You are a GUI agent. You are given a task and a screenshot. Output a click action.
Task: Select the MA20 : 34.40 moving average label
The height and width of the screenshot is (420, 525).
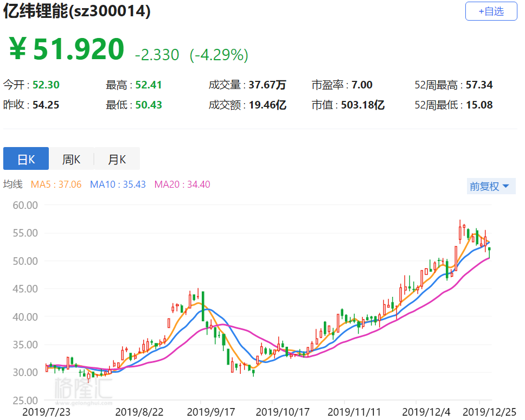pyautogui.click(x=182, y=184)
